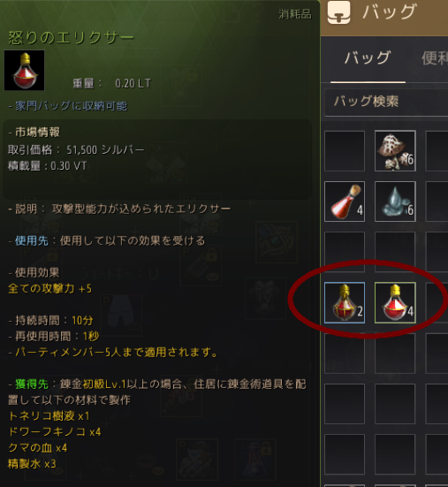Click the elixir with quantity 4
Screen dimensions: 448x487
pos(395,302)
